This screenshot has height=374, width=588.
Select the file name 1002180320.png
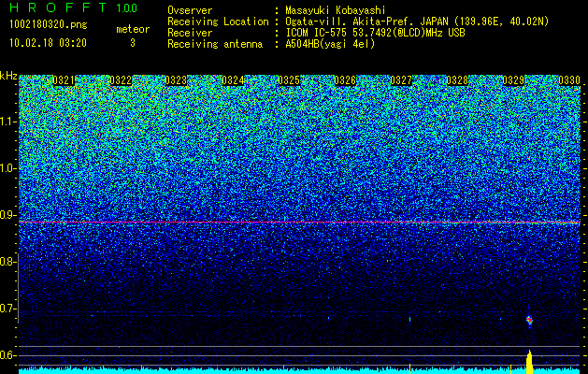[x=49, y=24]
